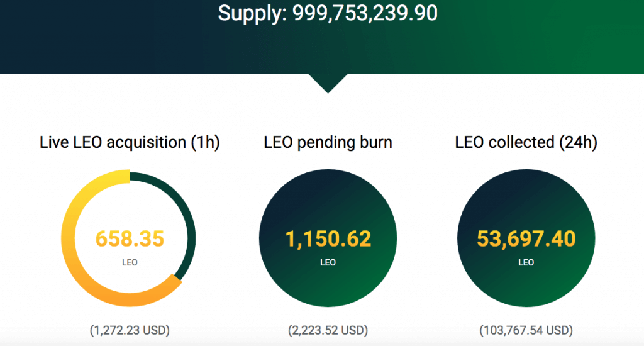Click the (2,223.52 USD) amount
Screen dimensions: 644x346
point(328,330)
